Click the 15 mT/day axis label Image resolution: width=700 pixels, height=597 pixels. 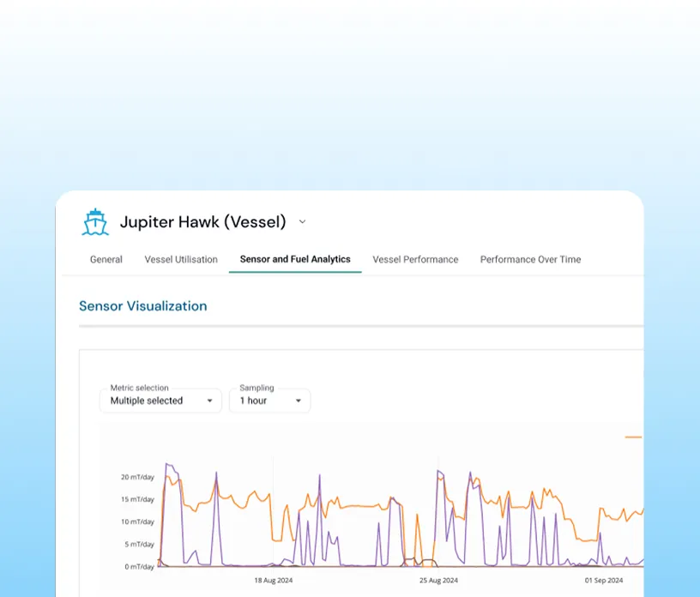137,499
